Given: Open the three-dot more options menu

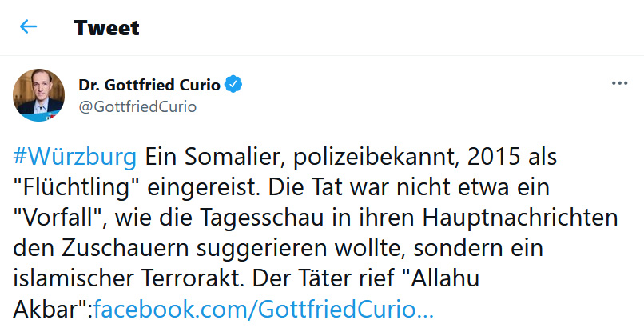Looking at the screenshot, I should [619, 83].
